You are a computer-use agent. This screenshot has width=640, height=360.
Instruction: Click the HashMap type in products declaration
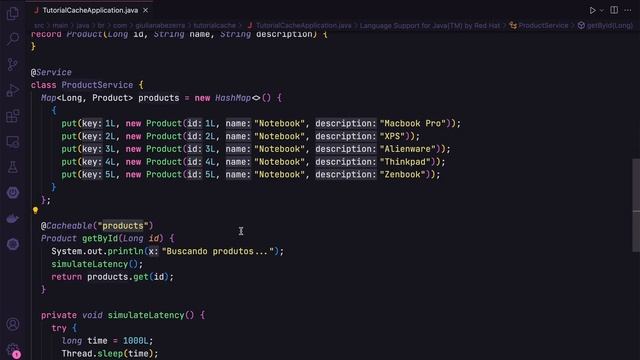pyautogui.click(x=233, y=98)
